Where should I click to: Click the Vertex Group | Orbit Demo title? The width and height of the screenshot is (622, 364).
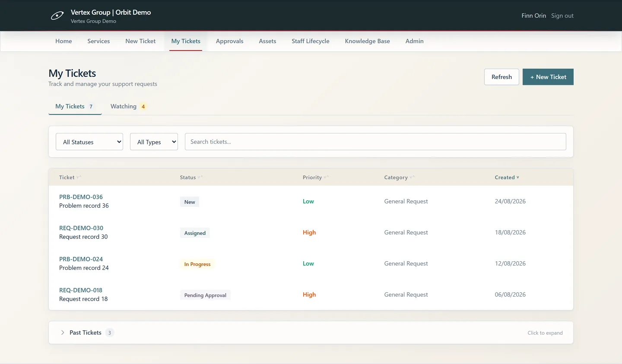(x=111, y=13)
